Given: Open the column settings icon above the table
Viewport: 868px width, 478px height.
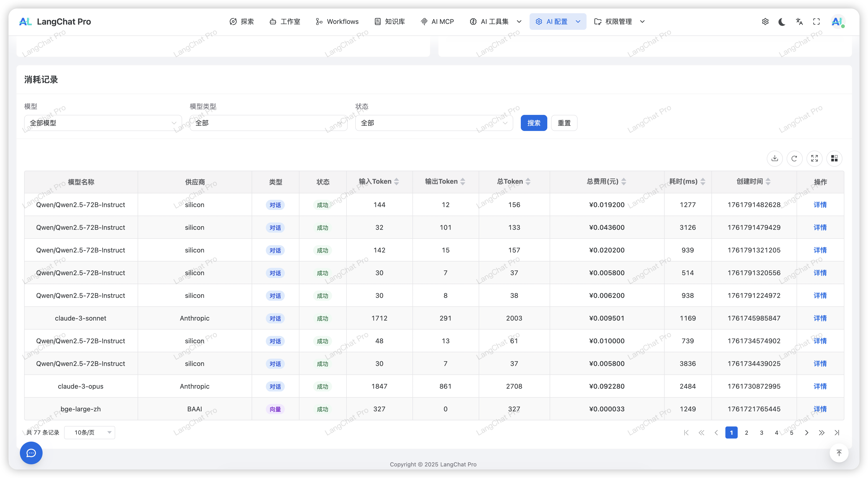Looking at the screenshot, I should [835, 158].
